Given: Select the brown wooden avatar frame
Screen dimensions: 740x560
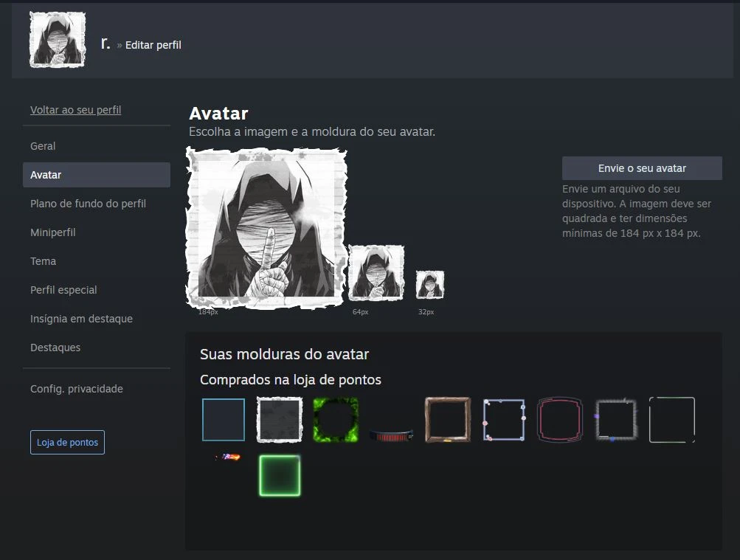Looking at the screenshot, I should point(447,419).
